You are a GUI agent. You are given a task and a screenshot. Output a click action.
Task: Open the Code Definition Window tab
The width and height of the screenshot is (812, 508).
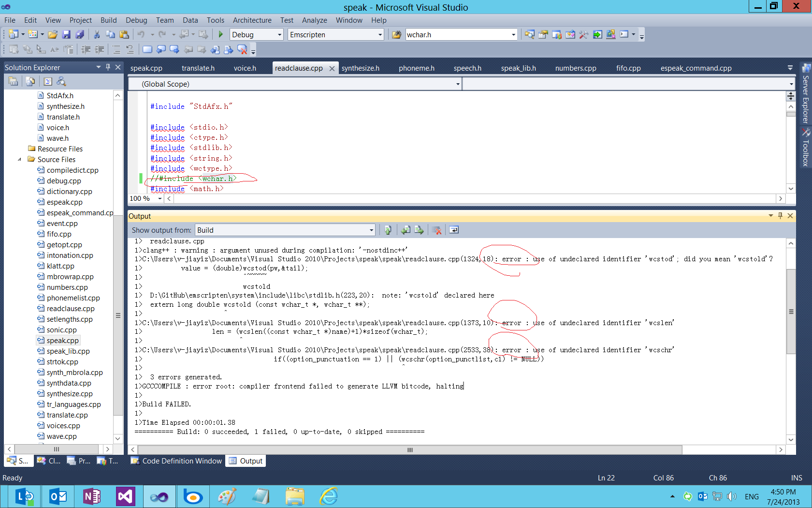pos(176,461)
